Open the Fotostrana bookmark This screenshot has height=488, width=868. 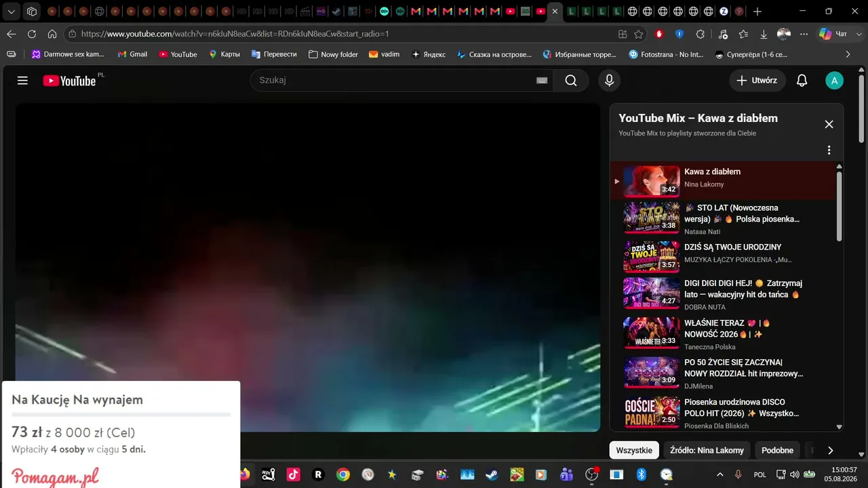click(666, 54)
